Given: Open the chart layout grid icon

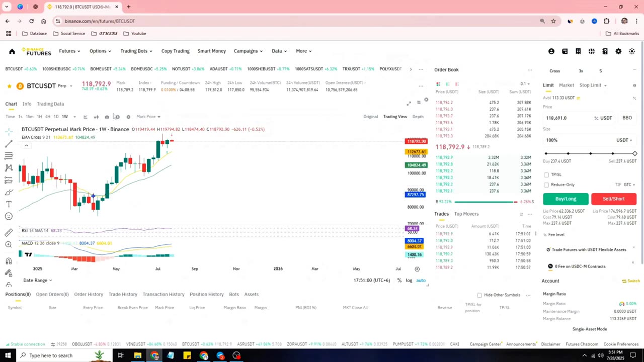Looking at the screenshot, I should [x=419, y=103].
